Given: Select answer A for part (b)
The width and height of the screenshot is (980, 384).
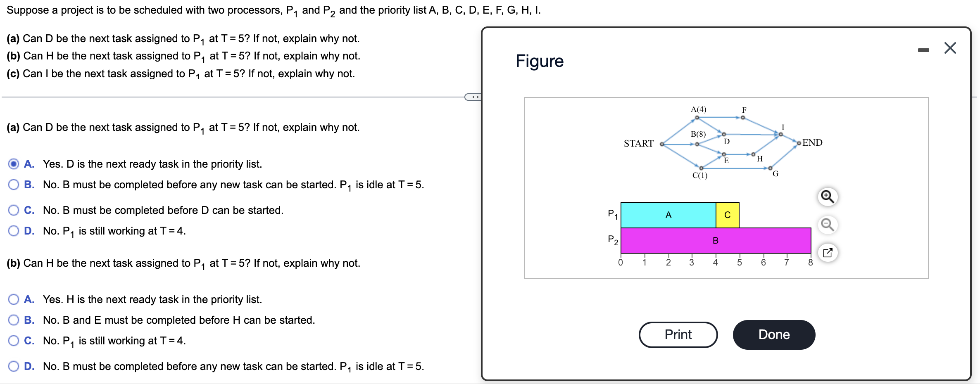Looking at the screenshot, I should tap(14, 299).
